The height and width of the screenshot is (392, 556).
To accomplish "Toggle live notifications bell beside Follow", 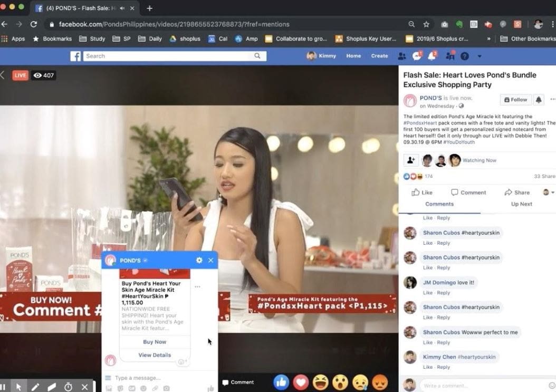I will tap(539, 100).
